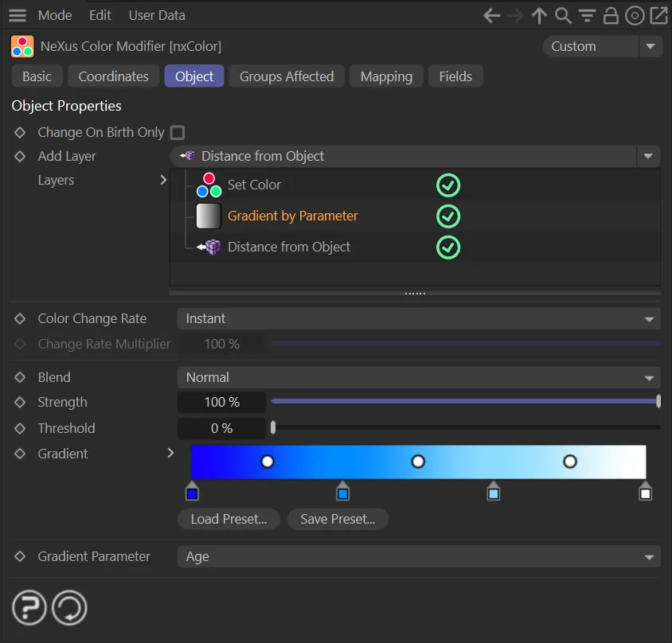Click the reset circular arrow icon

(69, 609)
